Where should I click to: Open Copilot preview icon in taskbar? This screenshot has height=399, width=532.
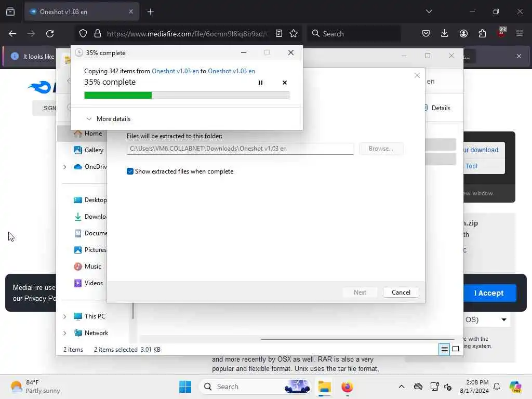pyautogui.click(x=515, y=387)
